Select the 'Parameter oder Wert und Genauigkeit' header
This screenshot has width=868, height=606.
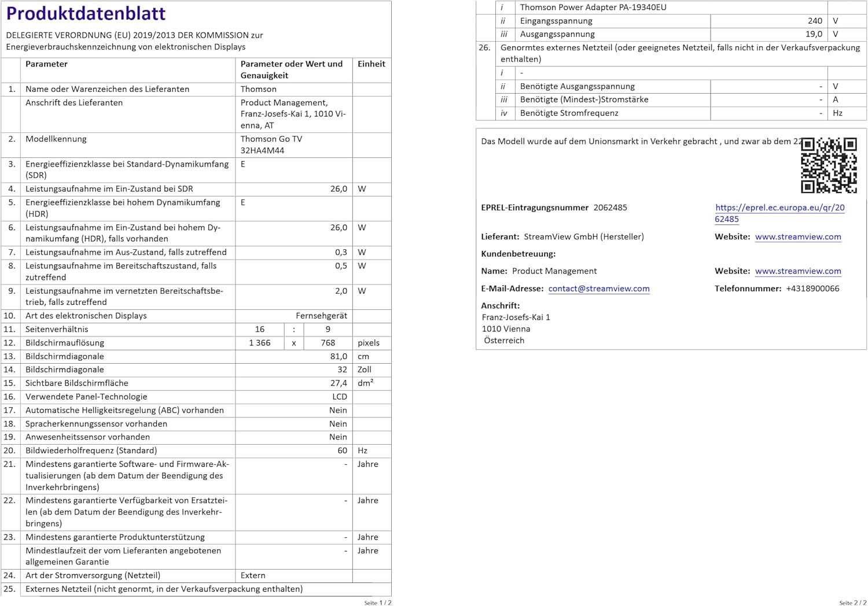[x=292, y=69]
